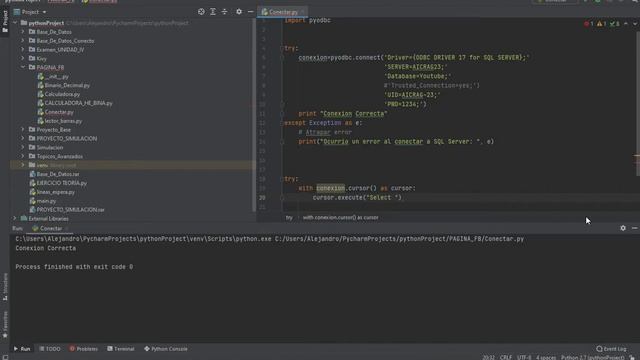Select PROYECTO_SIMULACION.rar file
Image resolution: width=640 pixels, height=360 pixels.
(67, 210)
